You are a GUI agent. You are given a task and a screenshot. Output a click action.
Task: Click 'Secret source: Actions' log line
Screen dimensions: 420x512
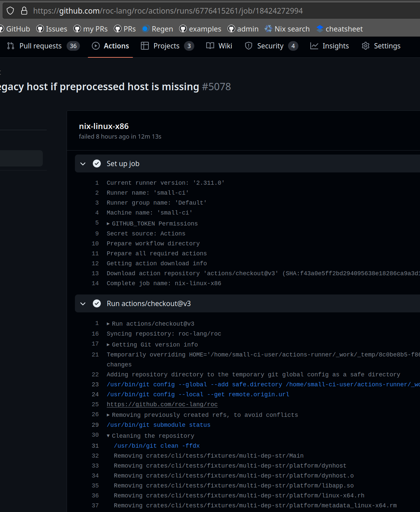tap(146, 233)
